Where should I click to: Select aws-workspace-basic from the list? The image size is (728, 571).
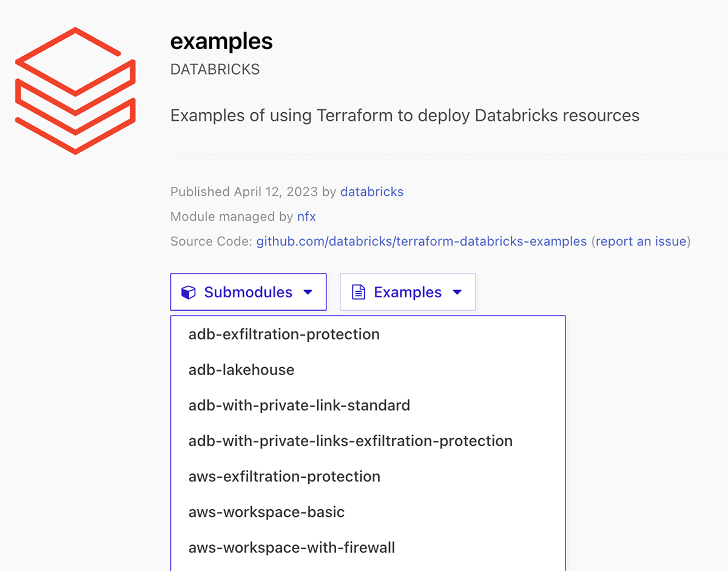pos(266,512)
